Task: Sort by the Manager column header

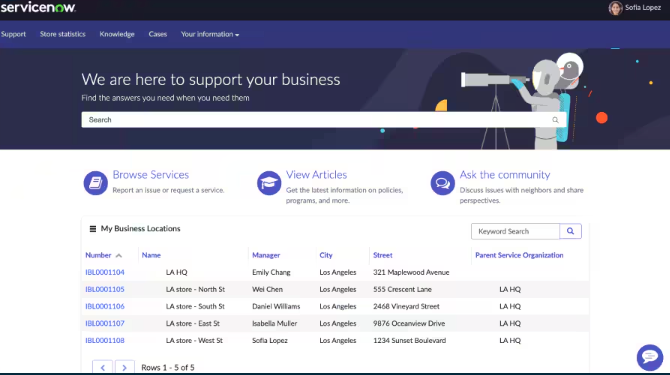Action: coord(266,255)
